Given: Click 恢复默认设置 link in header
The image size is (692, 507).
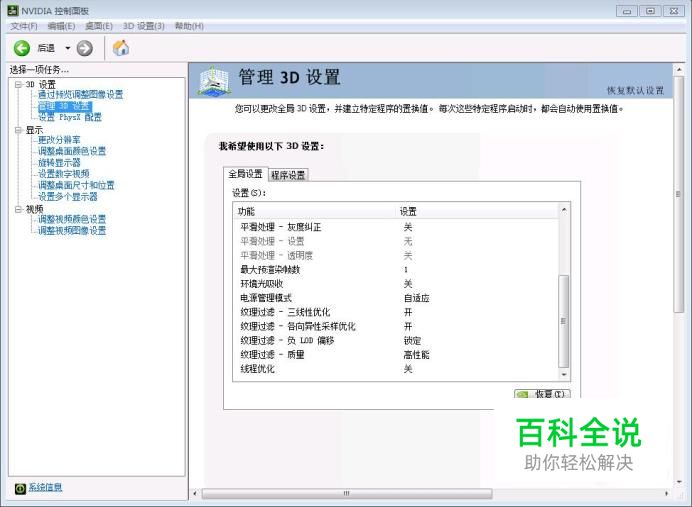Looking at the screenshot, I should [635, 90].
